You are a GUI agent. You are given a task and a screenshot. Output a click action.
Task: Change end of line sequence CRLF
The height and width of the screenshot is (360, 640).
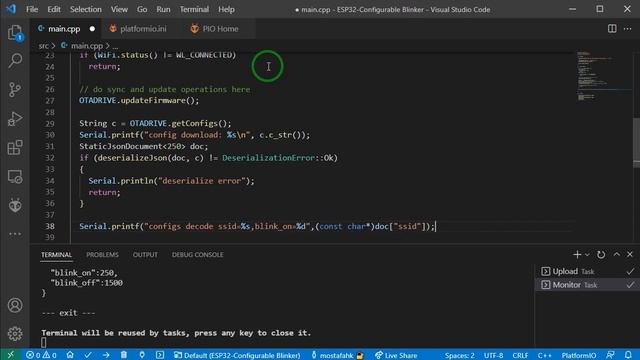pyautogui.click(x=520, y=355)
